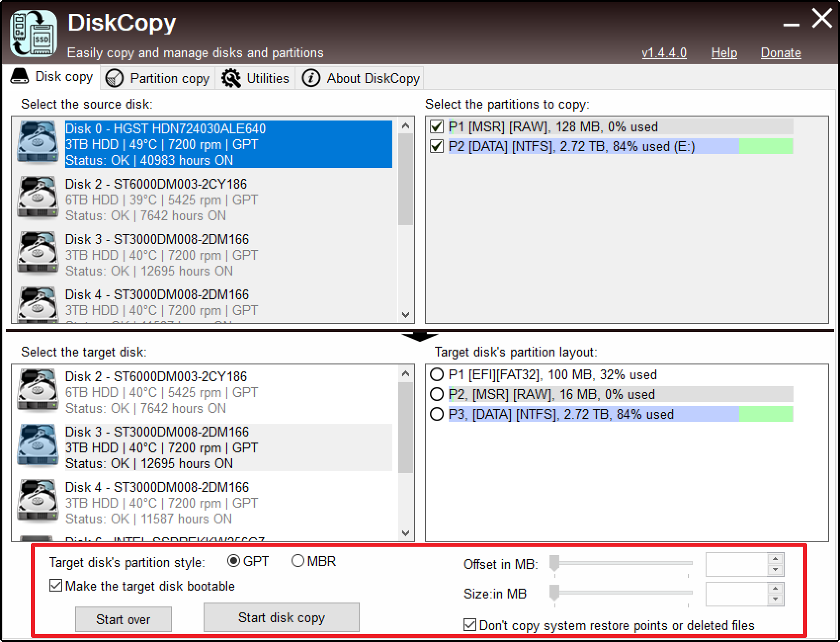The height and width of the screenshot is (642, 840).
Task: Switch to the Utilities tab
Action: (255, 78)
